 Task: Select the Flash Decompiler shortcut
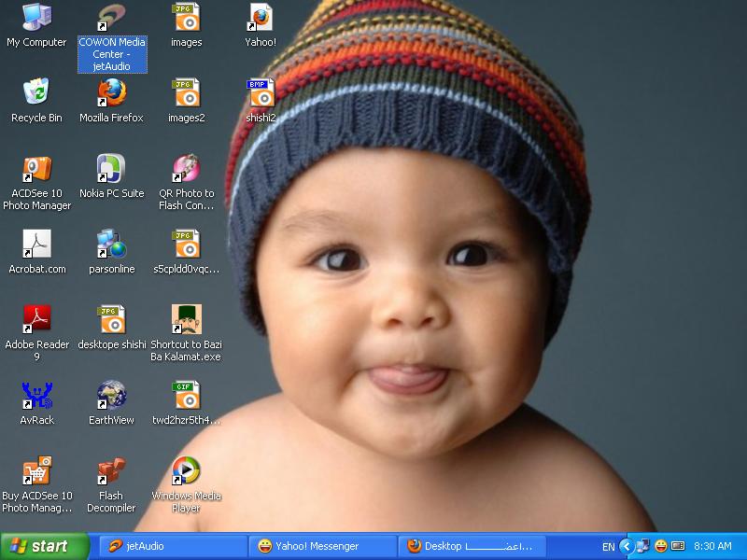point(111,471)
